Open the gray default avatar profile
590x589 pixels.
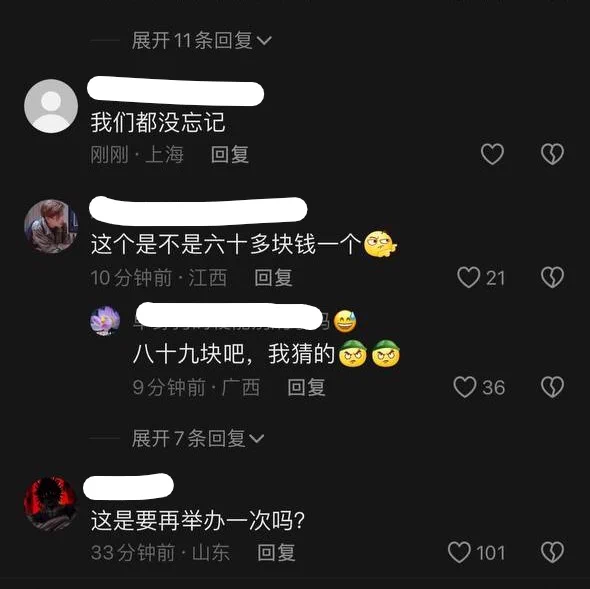pos(51,106)
